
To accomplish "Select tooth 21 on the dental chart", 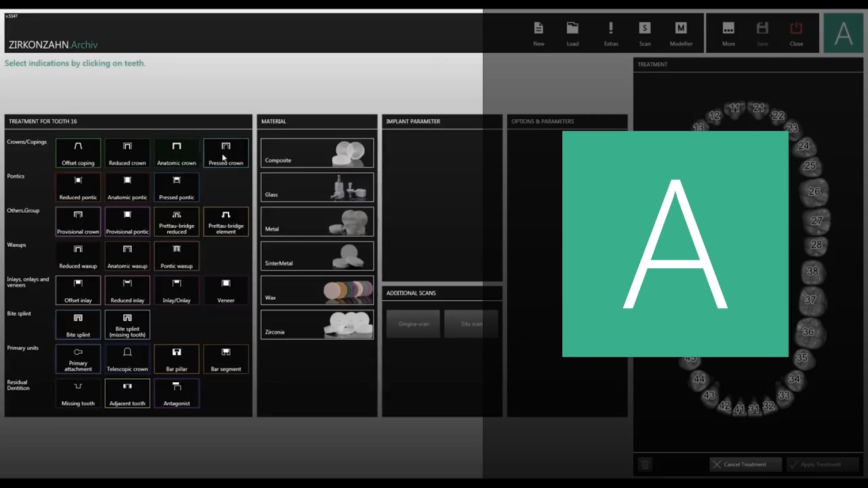I will [x=759, y=108].
